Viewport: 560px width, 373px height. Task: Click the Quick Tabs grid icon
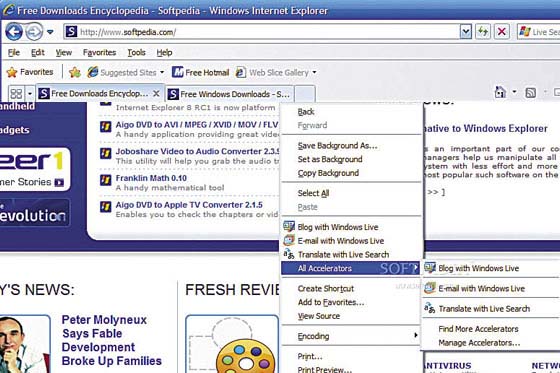(x=16, y=94)
